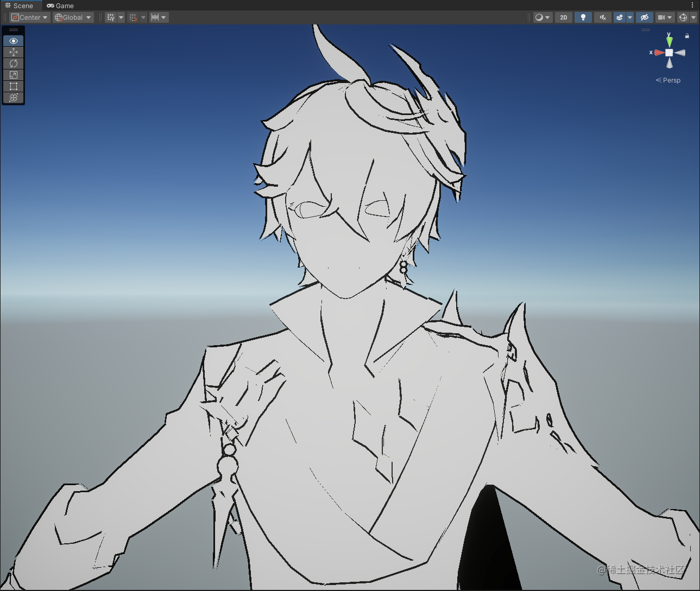Screen dimensions: 700x591
Task: Select the Transform tool
Action: pos(14,98)
